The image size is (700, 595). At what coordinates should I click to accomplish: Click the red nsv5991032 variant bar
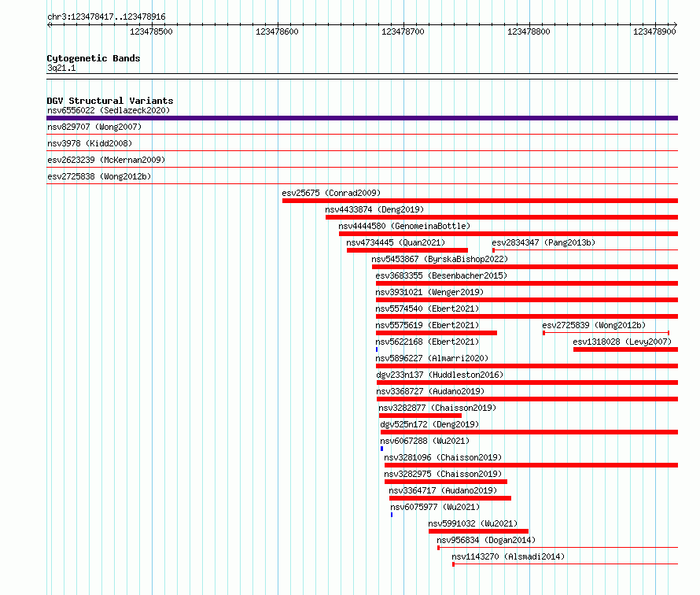point(478,531)
